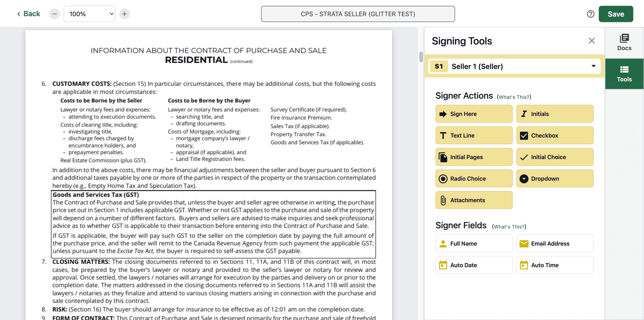The width and height of the screenshot is (644, 320).
Task: Click the document page scrollbar thumb
Action: [x=421, y=57]
